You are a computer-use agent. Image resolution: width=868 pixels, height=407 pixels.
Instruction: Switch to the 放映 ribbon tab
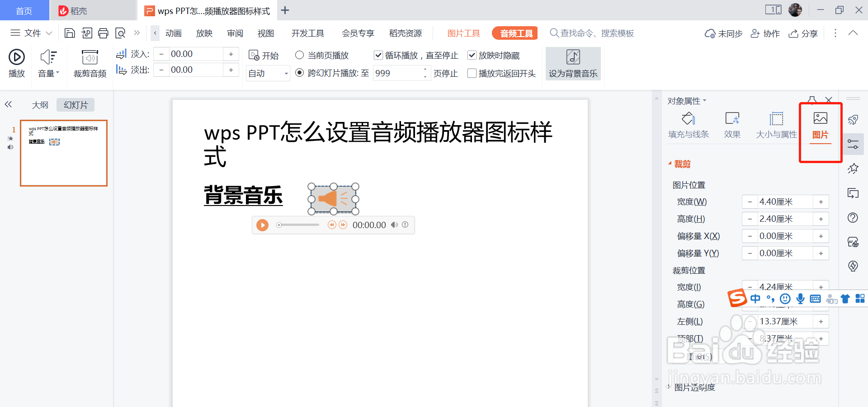(x=204, y=33)
